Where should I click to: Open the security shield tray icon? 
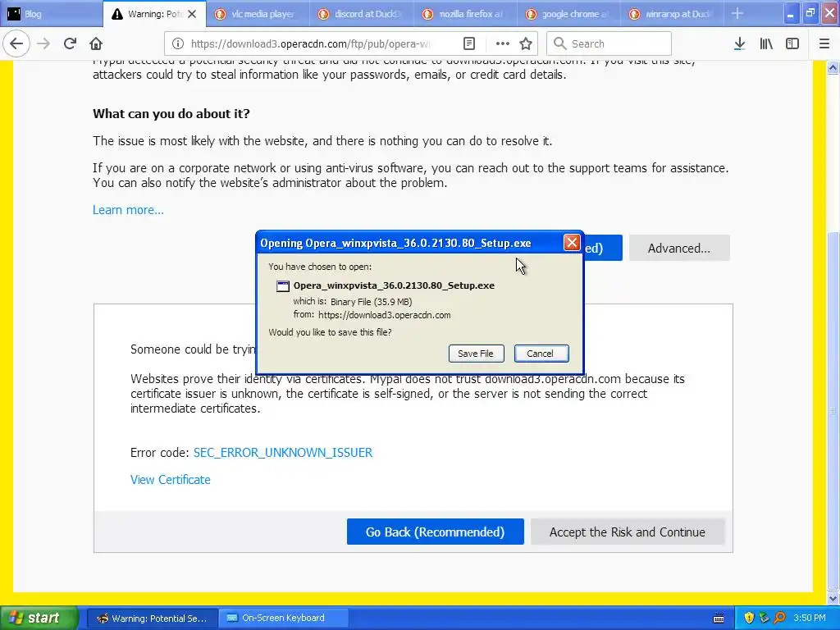click(x=749, y=618)
